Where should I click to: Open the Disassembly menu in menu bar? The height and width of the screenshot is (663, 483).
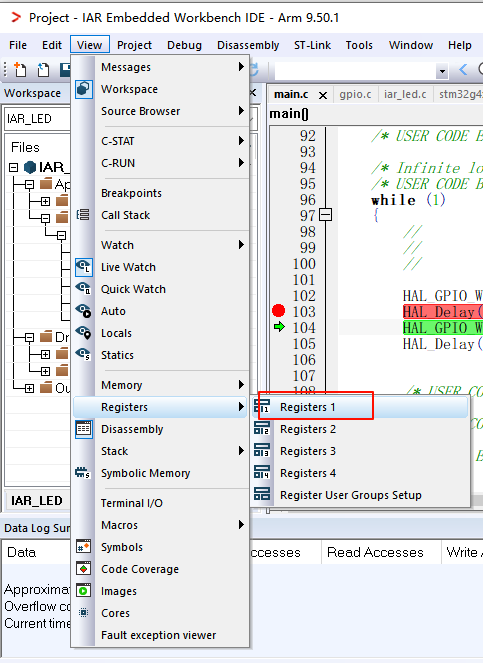point(248,45)
